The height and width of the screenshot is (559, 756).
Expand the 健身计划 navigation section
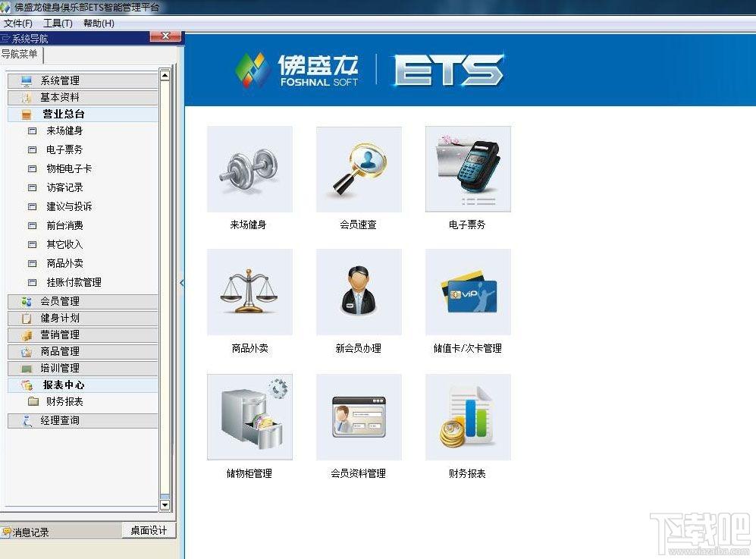[x=83, y=319]
